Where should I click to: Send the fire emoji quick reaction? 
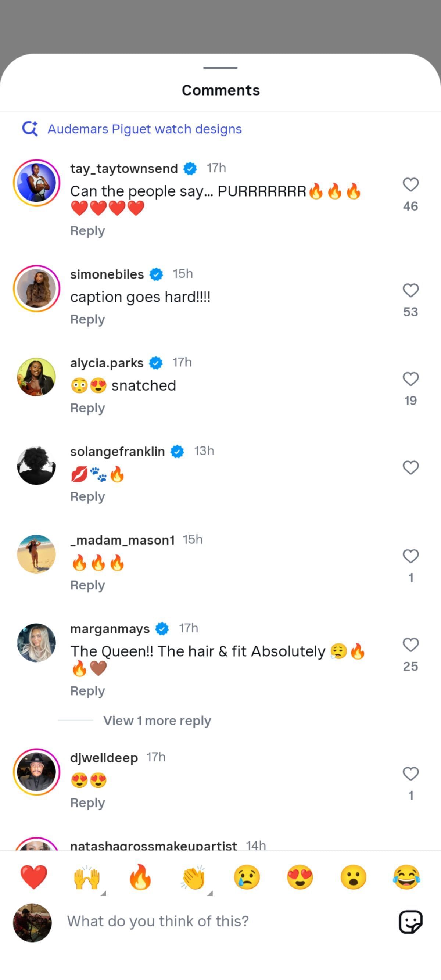tap(140, 877)
